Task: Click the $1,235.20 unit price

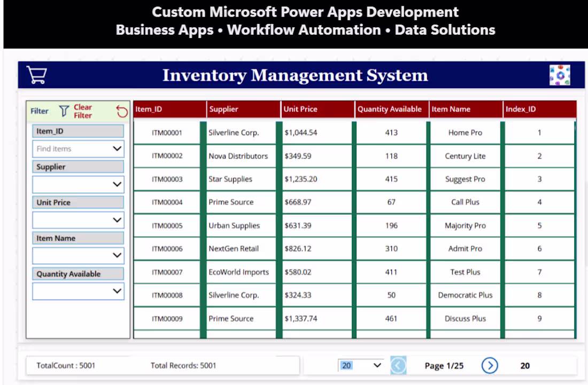Action: (x=301, y=179)
